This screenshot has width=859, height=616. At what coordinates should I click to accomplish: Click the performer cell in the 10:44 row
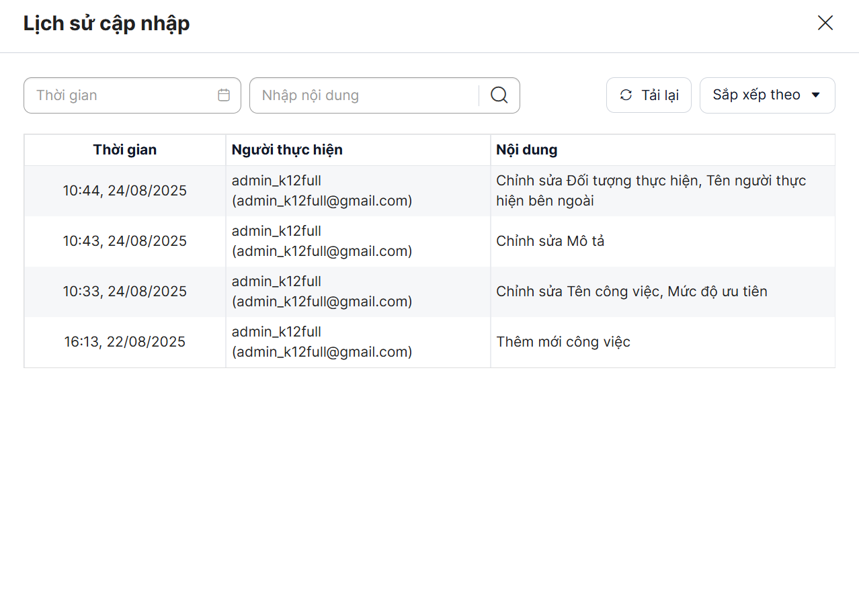click(322, 191)
